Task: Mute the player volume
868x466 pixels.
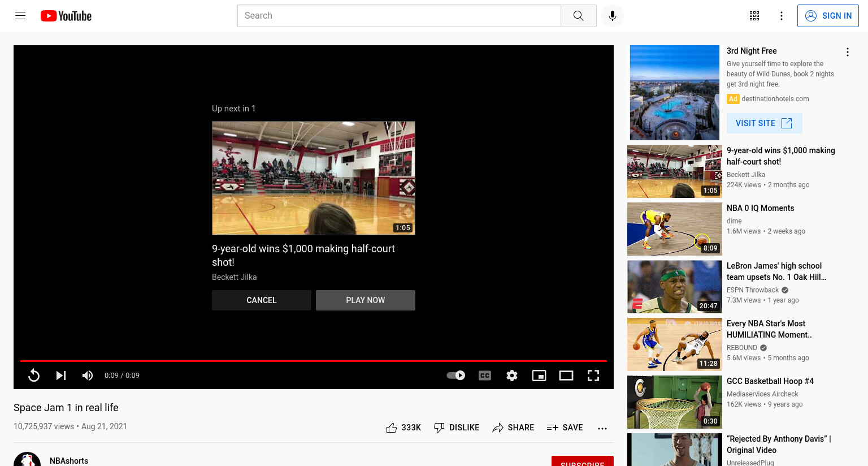Action: click(x=88, y=376)
